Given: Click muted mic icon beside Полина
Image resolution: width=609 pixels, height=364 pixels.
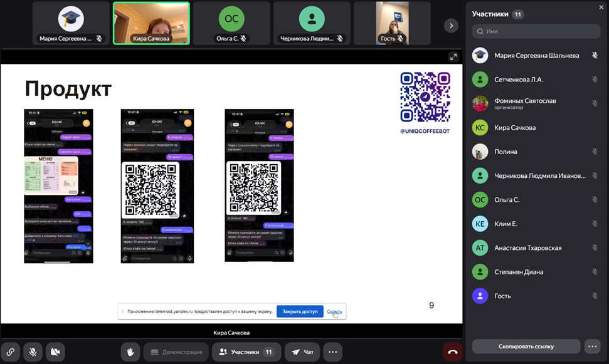Looking at the screenshot, I should [x=595, y=152].
